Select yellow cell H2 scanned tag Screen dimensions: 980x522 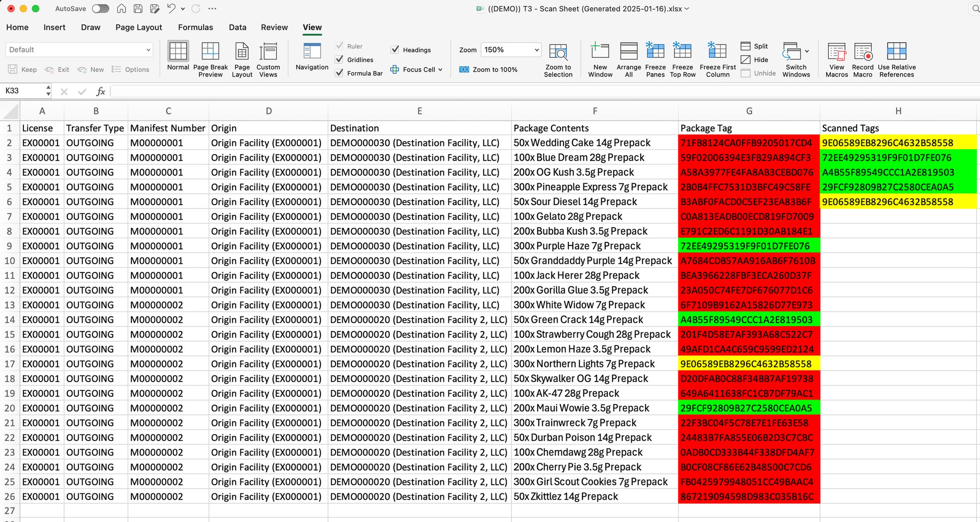click(897, 143)
